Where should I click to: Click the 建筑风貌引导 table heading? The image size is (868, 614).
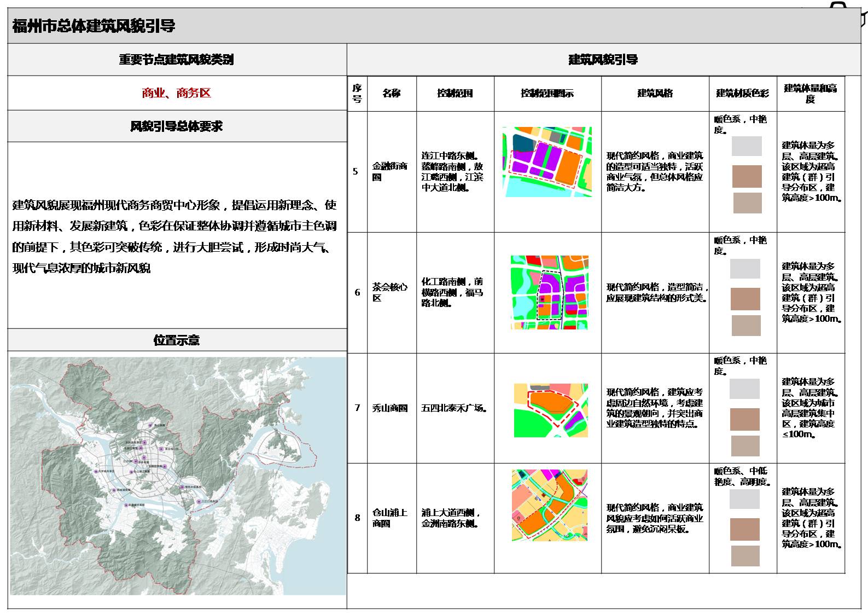pyautogui.click(x=603, y=60)
